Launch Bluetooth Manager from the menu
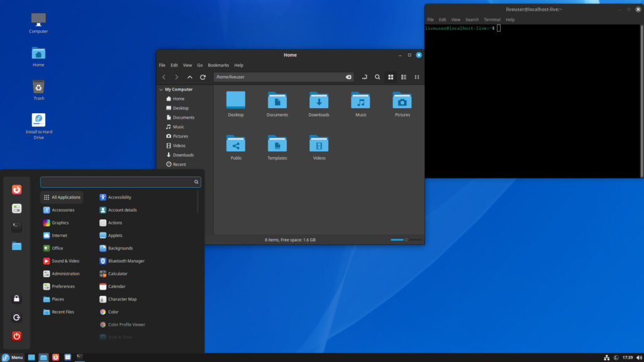The image size is (644, 362). [126, 261]
